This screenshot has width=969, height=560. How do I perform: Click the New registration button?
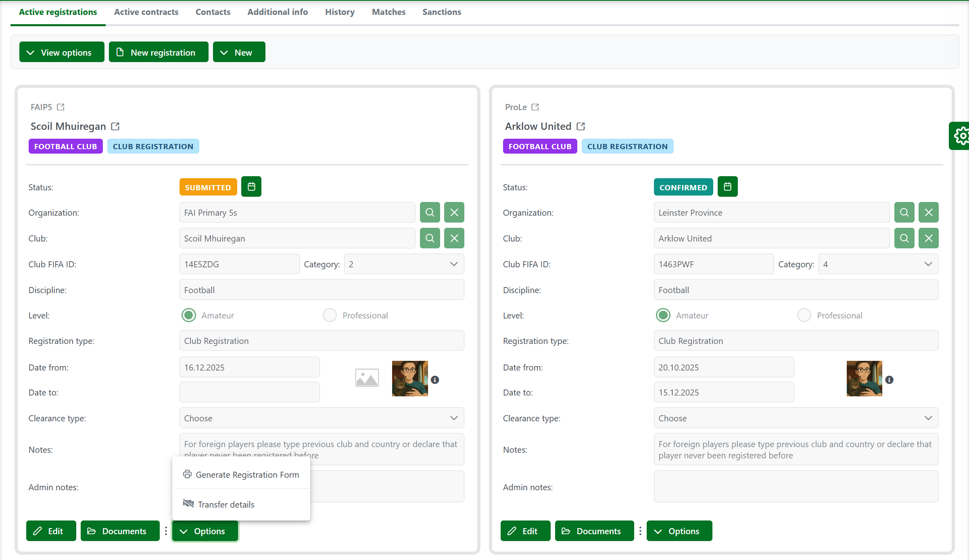pos(159,52)
